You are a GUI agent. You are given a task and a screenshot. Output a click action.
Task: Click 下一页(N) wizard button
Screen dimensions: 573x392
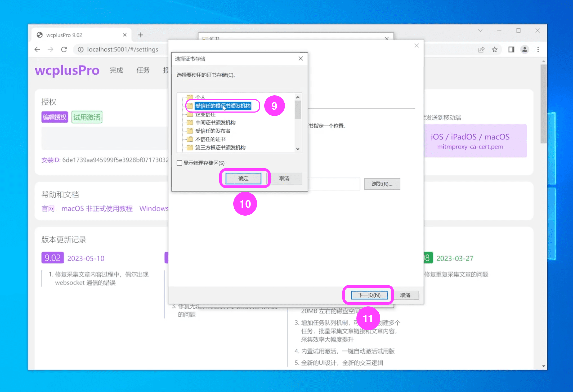point(369,295)
